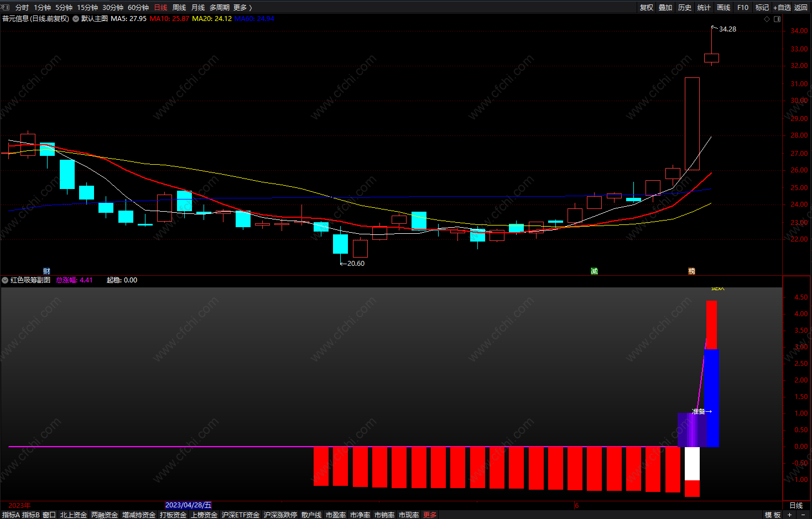This screenshot has height=519, width=812.
Task: Click the 模板 template button
Action: click(773, 515)
